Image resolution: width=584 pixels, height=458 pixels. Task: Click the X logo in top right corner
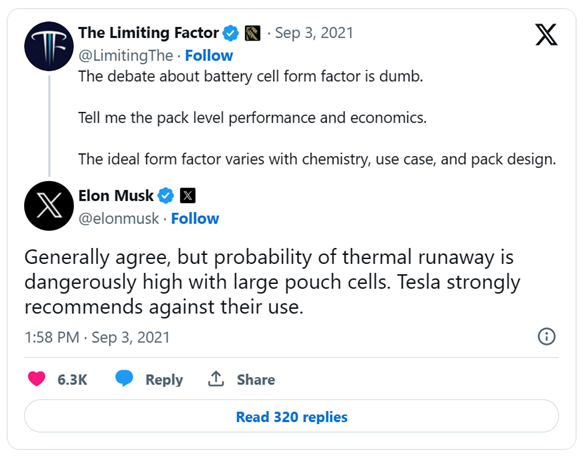[546, 35]
